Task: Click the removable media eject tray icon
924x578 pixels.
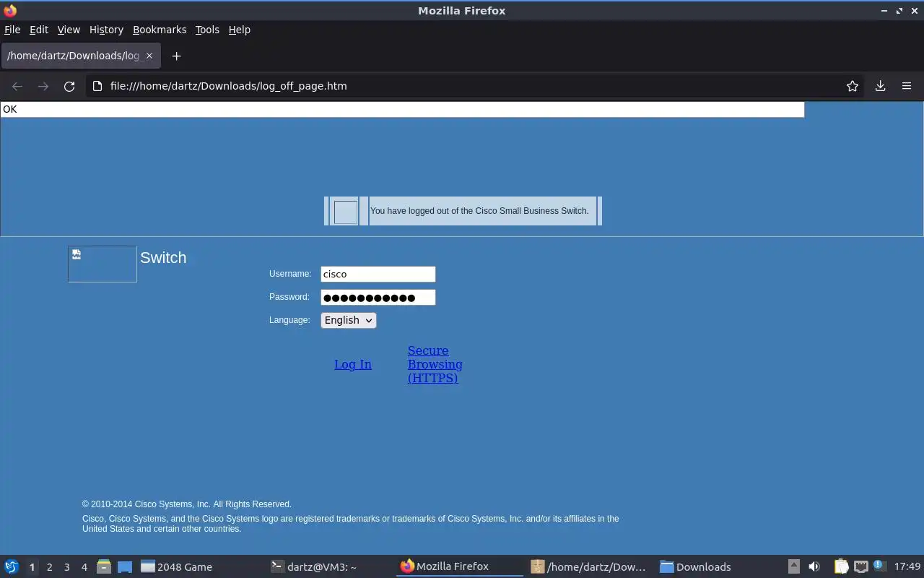Action: (x=794, y=567)
